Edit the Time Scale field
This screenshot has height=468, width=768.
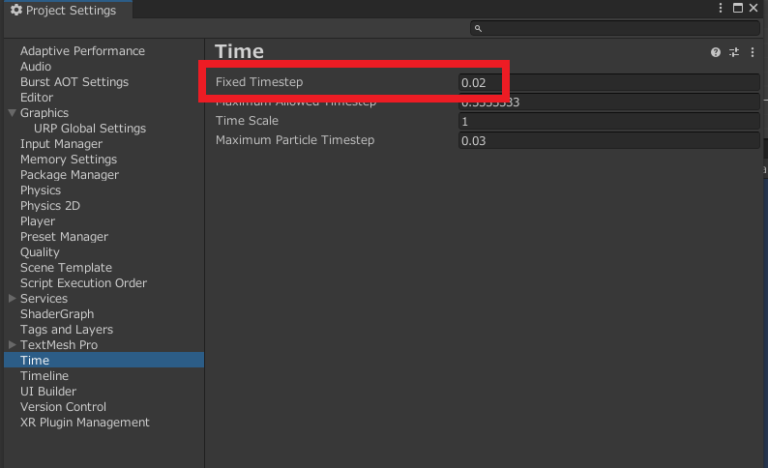(608, 121)
